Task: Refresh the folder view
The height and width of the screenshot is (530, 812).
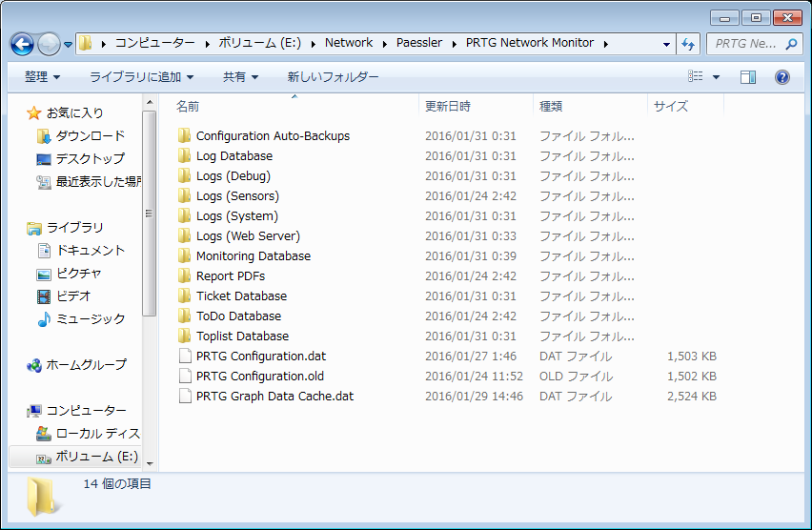Action: (x=688, y=44)
